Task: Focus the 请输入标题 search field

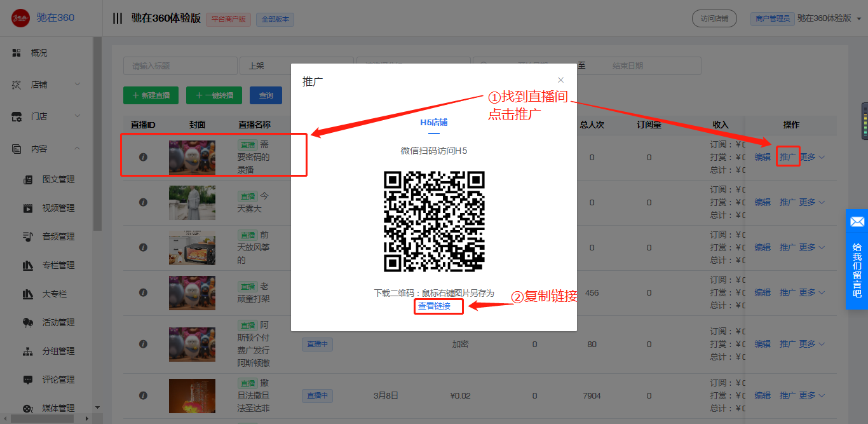Action: click(180, 65)
